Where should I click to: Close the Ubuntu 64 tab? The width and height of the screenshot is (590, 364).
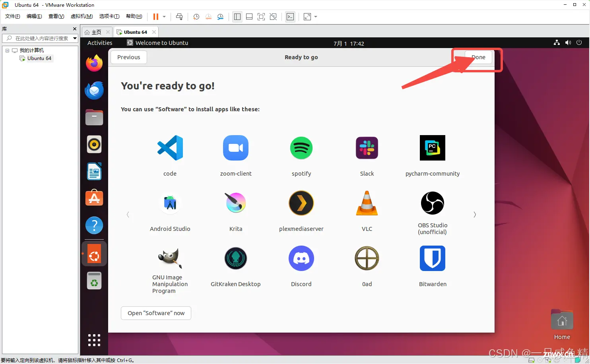pos(154,32)
